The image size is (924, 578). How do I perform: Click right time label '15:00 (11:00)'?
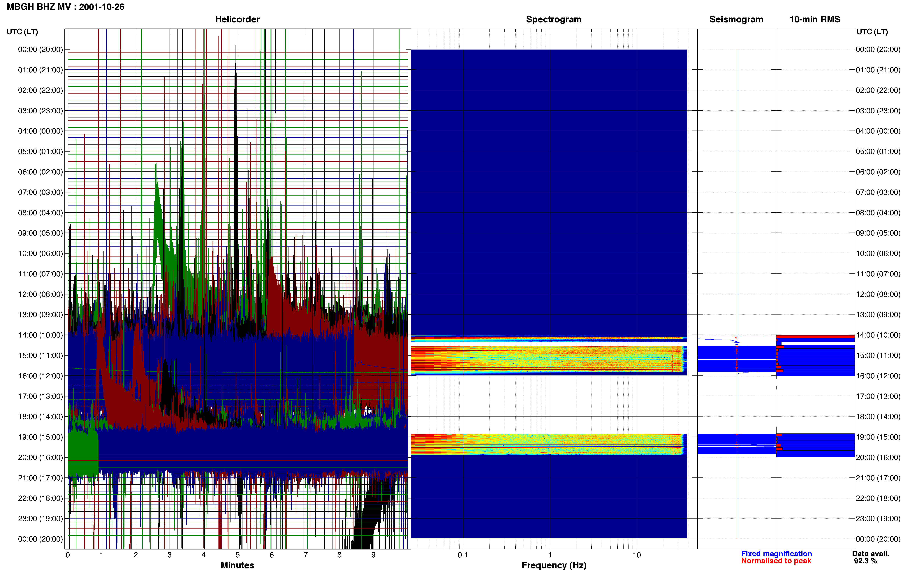pos(878,356)
